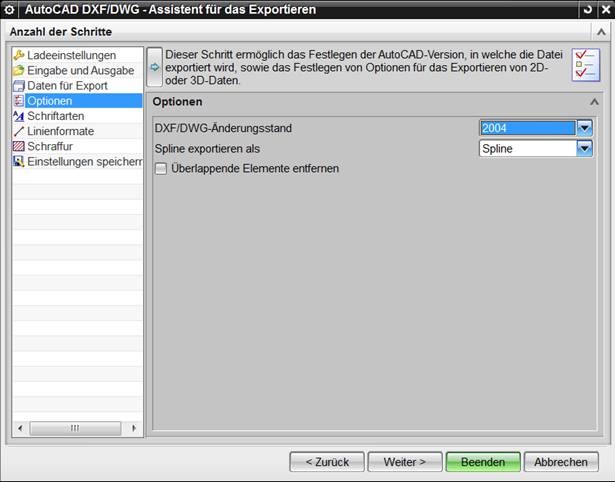Viewport: 615px width, 482px height.
Task: Open the DXF/DWG-Änderungsstand version dropdown
Action: coord(584,128)
